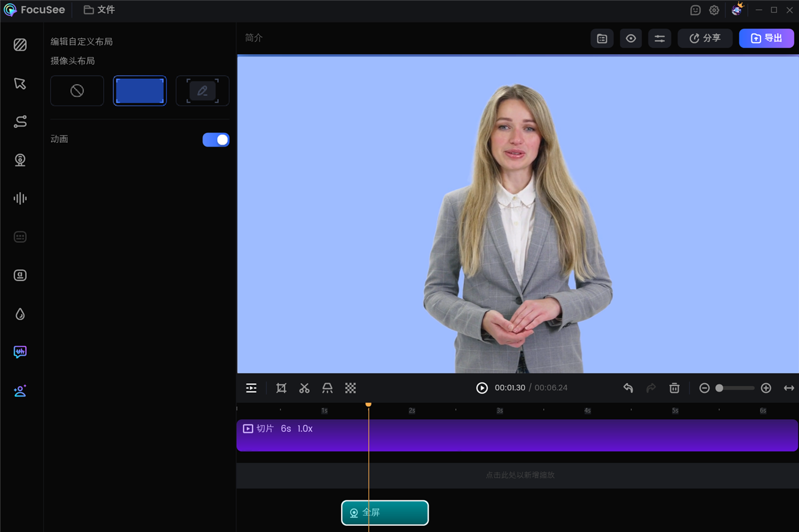Click 点击此处以新增缩放 zoom track
Viewport: 799px width, 532px height.
pyautogui.click(x=517, y=475)
